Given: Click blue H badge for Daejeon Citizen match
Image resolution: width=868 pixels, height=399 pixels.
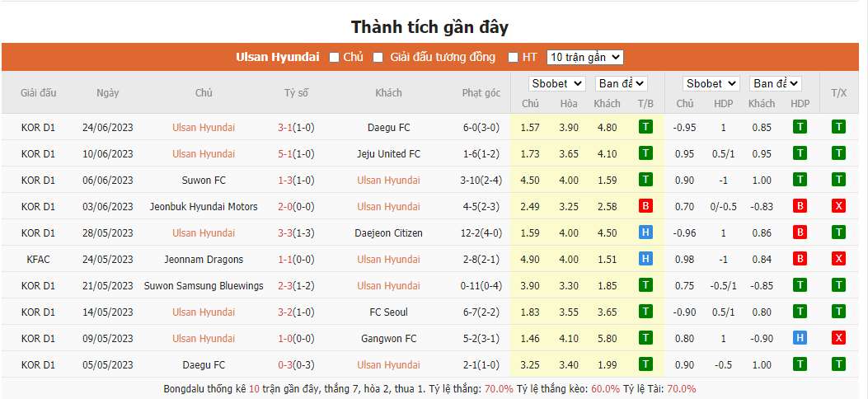Looking at the screenshot, I should click(645, 232).
